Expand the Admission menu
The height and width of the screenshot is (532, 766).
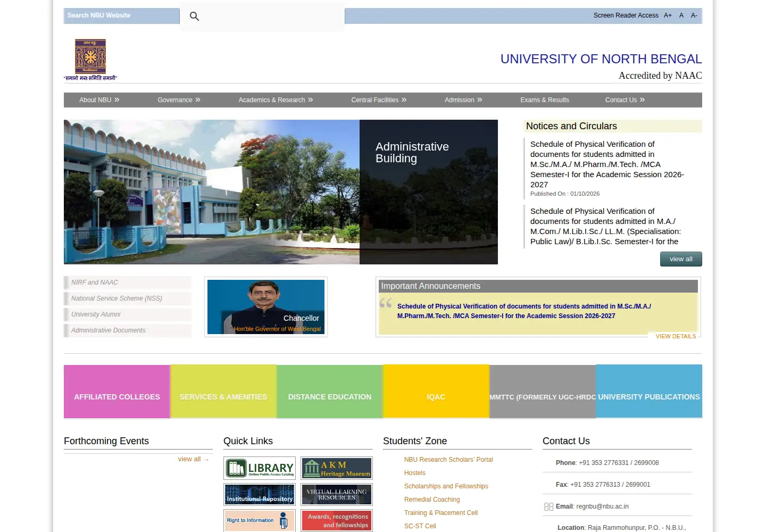pos(463,100)
